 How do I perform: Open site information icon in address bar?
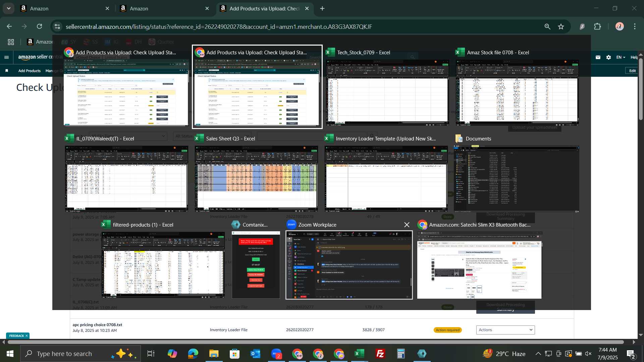click(x=57, y=26)
